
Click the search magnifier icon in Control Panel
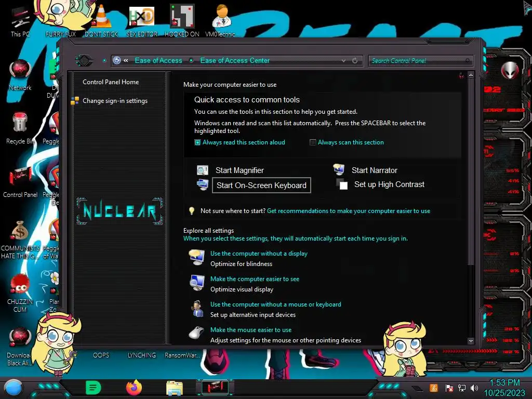(x=468, y=61)
